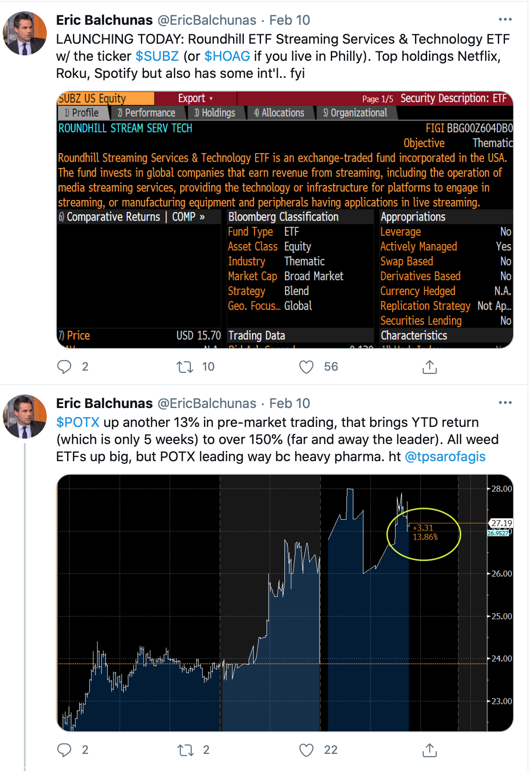Like the SUBZ ETF launch tweet
This screenshot has width=532, height=771.
(307, 367)
